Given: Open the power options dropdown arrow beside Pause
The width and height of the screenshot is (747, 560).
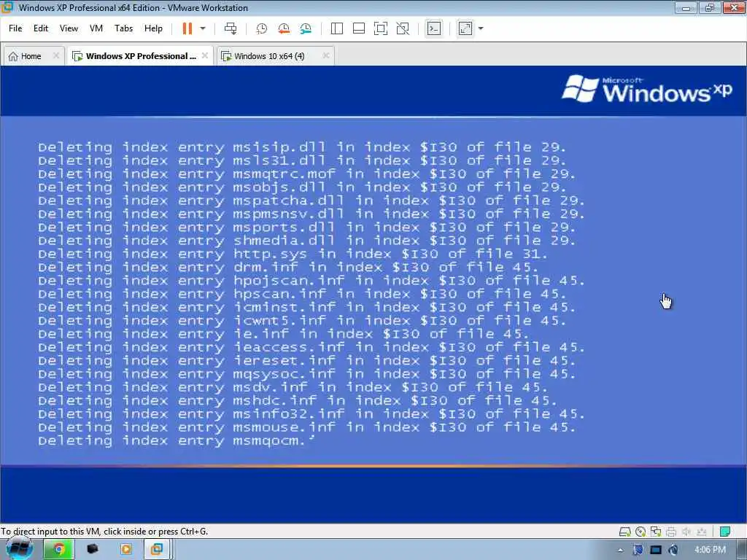Looking at the screenshot, I should pos(203,28).
